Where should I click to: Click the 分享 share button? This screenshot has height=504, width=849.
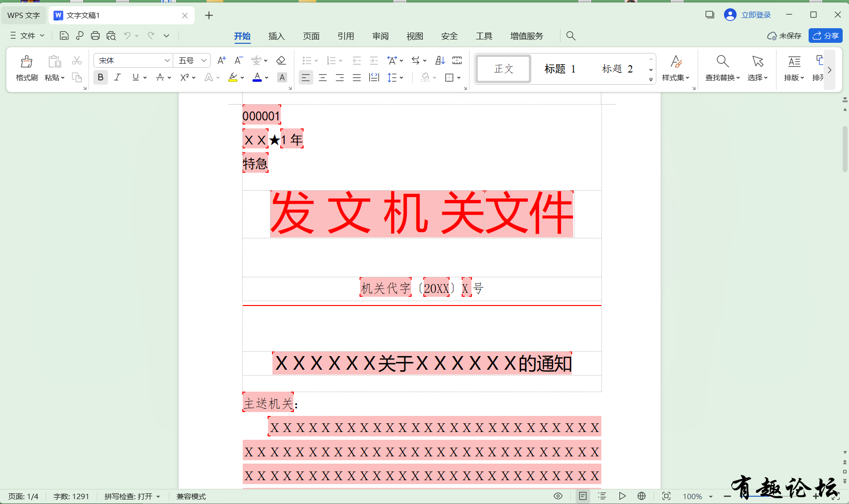(825, 36)
